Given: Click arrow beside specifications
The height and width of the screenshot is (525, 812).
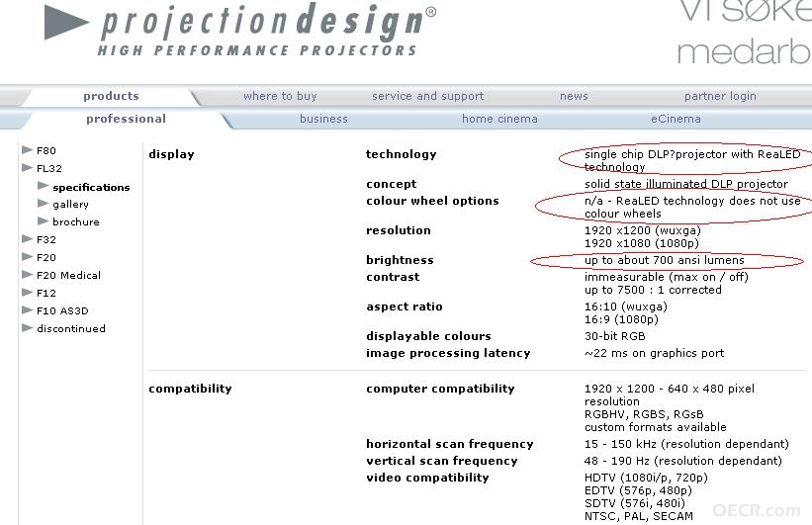Looking at the screenshot, I should (43, 185).
